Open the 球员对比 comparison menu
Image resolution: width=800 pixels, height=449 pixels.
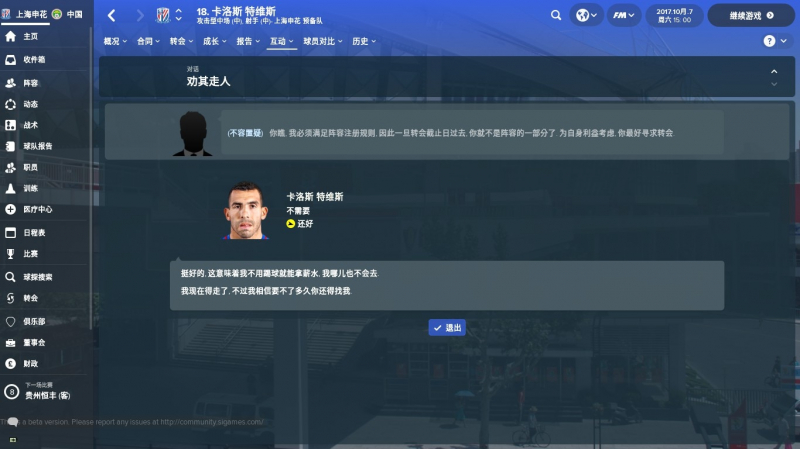(x=322, y=41)
